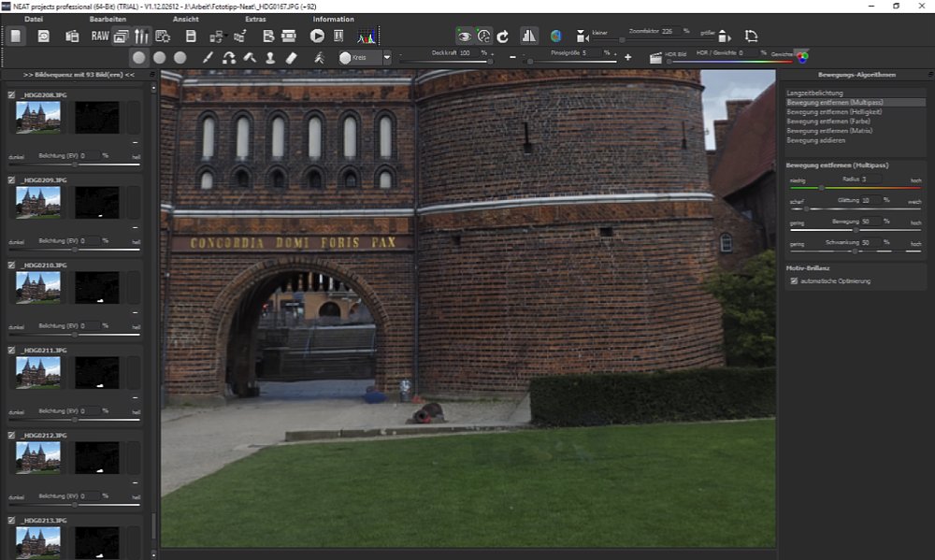Open the RGB histogram icon
The width and height of the screenshot is (935, 560).
367,36
